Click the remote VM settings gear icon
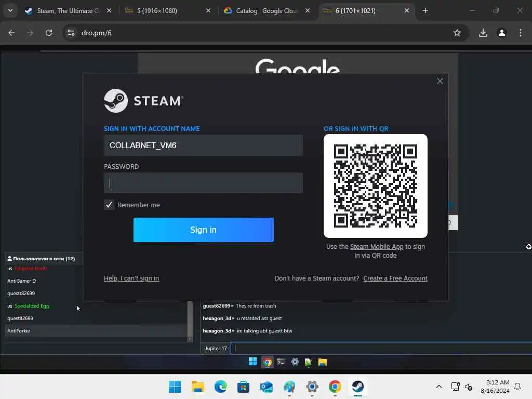This screenshot has height=399, width=532. pos(295,362)
